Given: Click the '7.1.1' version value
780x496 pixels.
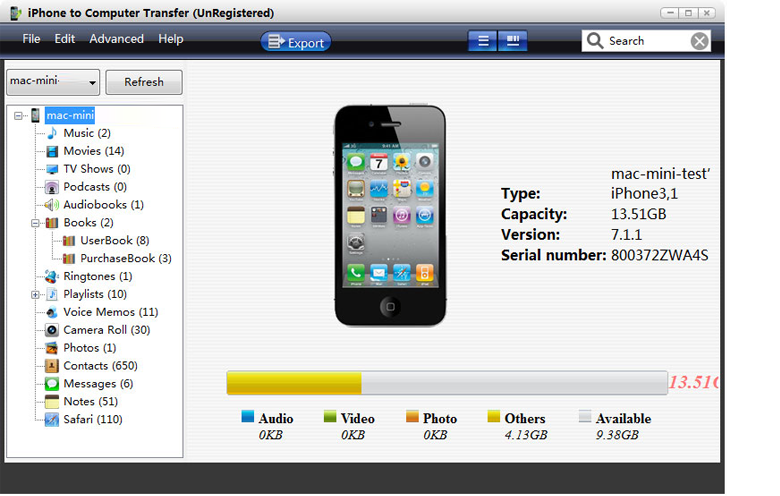Looking at the screenshot, I should (x=626, y=235).
